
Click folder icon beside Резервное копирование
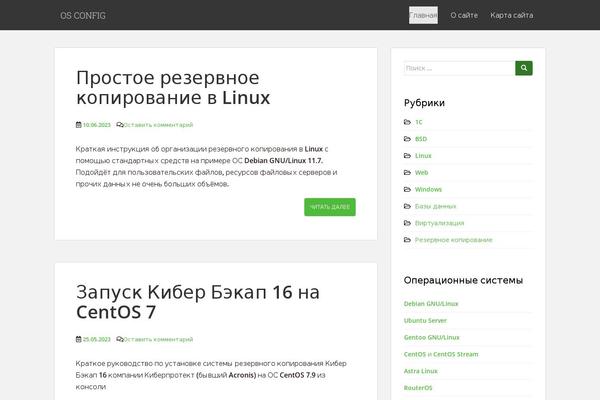[x=407, y=240]
